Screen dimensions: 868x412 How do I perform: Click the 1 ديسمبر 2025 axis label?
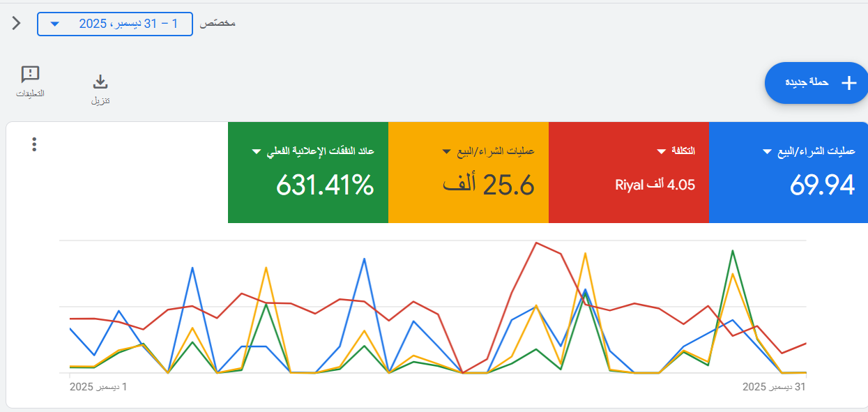[x=98, y=386]
